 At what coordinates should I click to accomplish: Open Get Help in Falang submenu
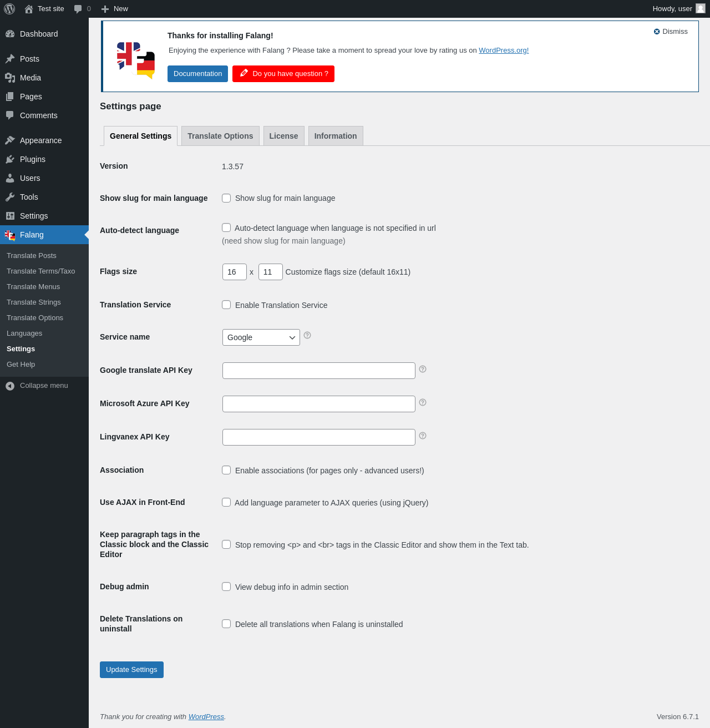pyautogui.click(x=21, y=365)
